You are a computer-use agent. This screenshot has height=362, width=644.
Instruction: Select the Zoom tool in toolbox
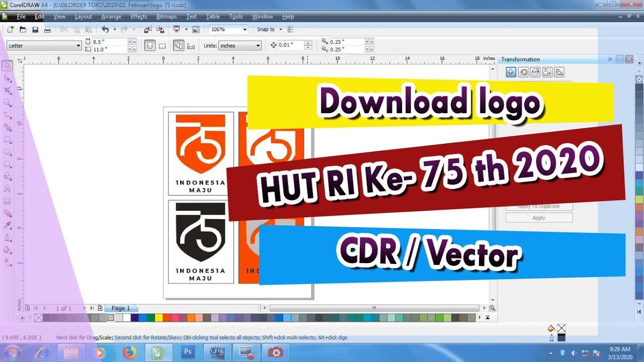click(7, 103)
